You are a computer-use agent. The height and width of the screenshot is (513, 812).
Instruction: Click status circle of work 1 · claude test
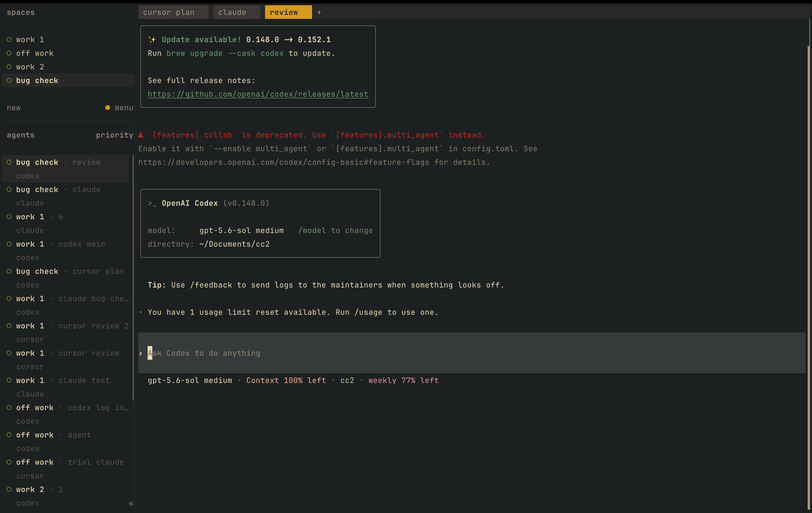[9, 380]
